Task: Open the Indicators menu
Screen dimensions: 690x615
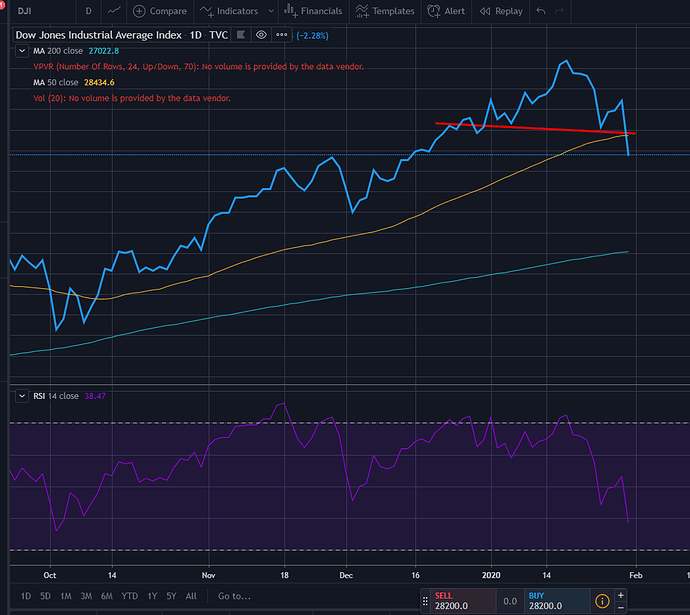Action: pyautogui.click(x=228, y=11)
